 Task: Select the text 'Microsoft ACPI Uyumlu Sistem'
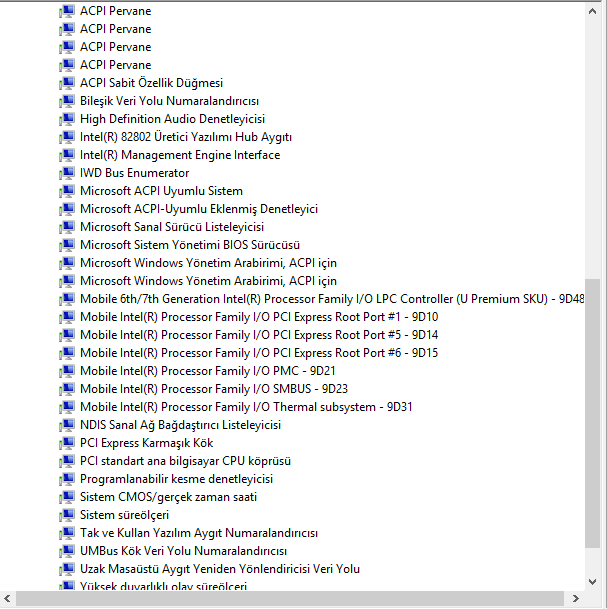161,191
